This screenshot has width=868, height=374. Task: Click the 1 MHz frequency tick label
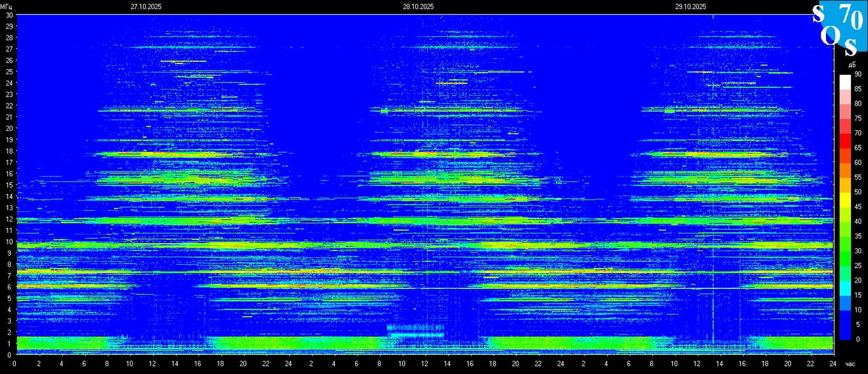tap(9, 344)
